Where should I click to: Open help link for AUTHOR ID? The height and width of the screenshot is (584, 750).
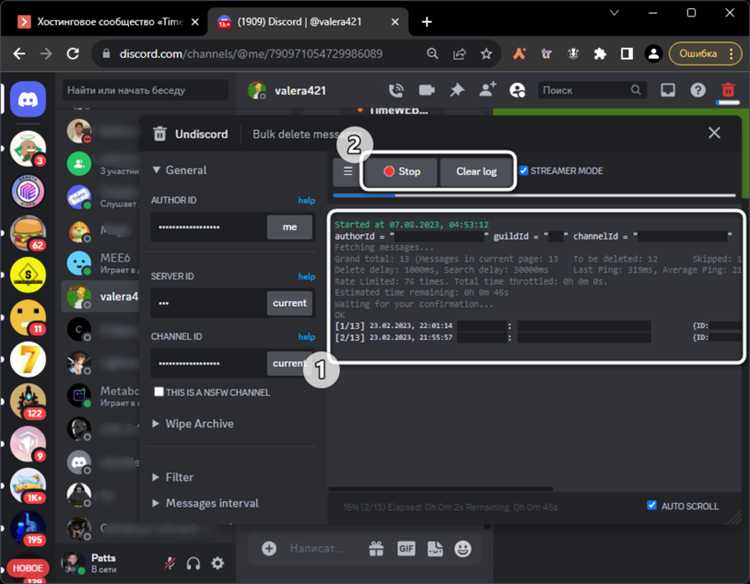pos(307,200)
